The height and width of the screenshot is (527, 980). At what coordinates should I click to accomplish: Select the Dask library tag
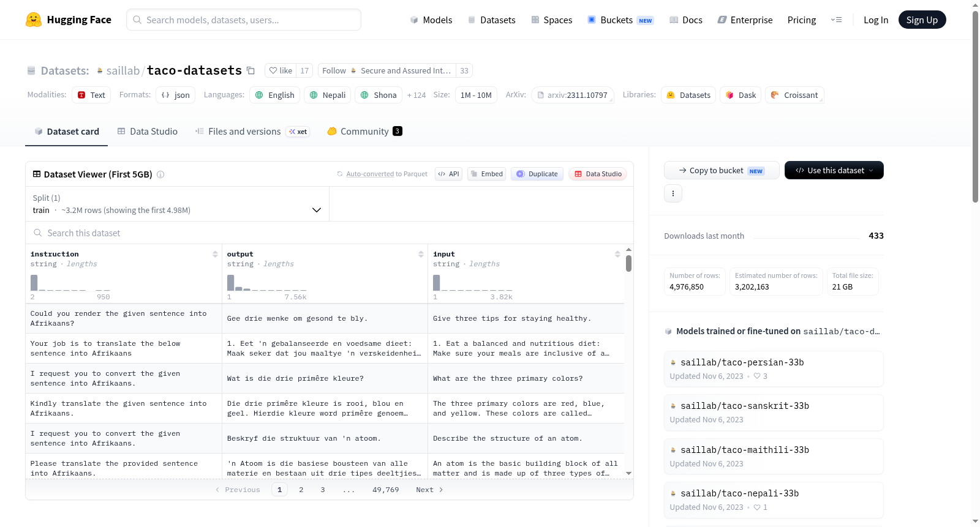(741, 95)
